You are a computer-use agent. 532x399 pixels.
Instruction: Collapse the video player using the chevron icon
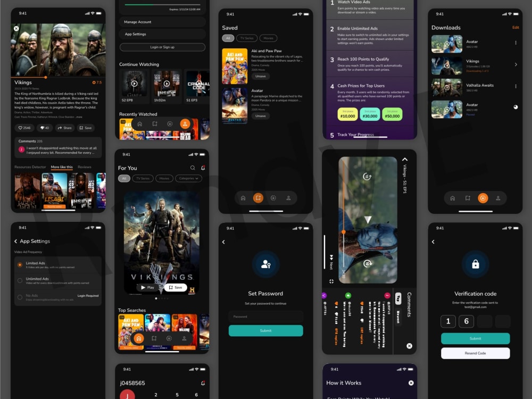(x=405, y=160)
